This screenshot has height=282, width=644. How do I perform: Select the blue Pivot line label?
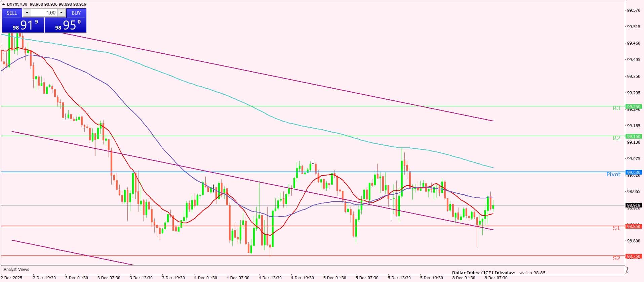pyautogui.click(x=613, y=174)
